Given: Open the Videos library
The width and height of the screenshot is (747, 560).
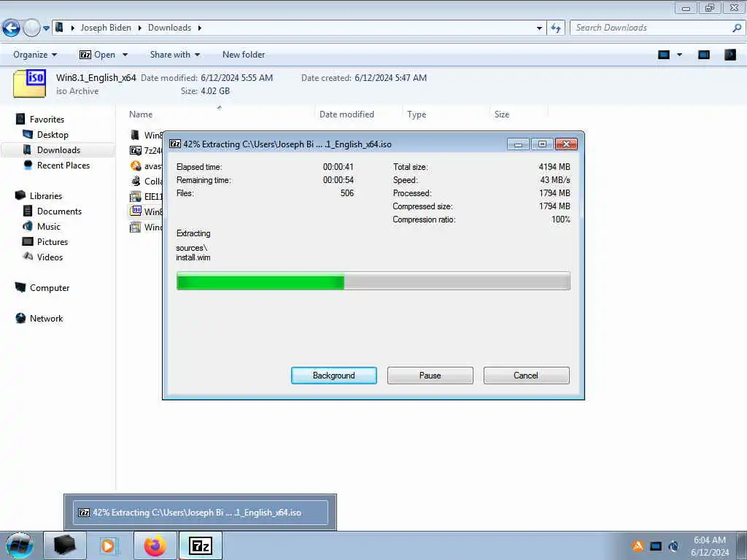Looking at the screenshot, I should pos(50,257).
